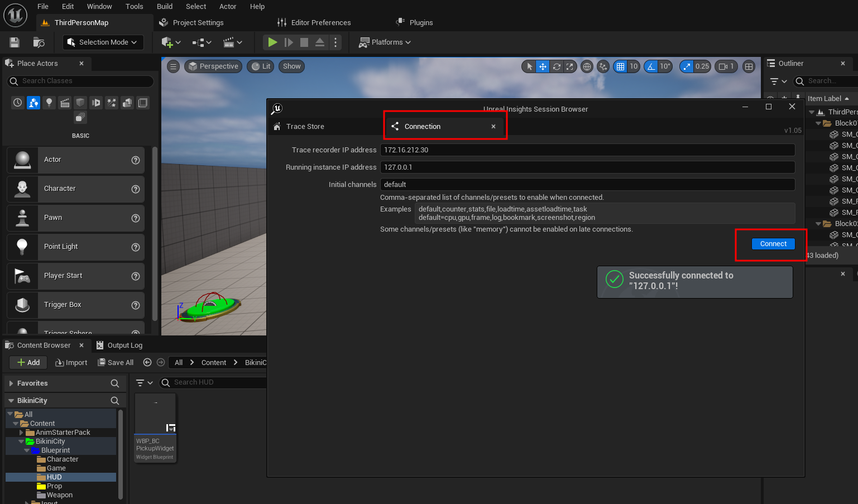This screenshot has height=504, width=858.
Task: Open the camera speed setting
Action: [726, 66]
